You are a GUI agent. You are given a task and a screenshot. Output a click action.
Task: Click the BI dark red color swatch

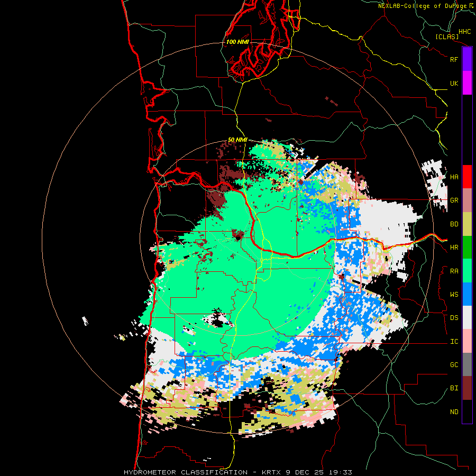point(467,388)
